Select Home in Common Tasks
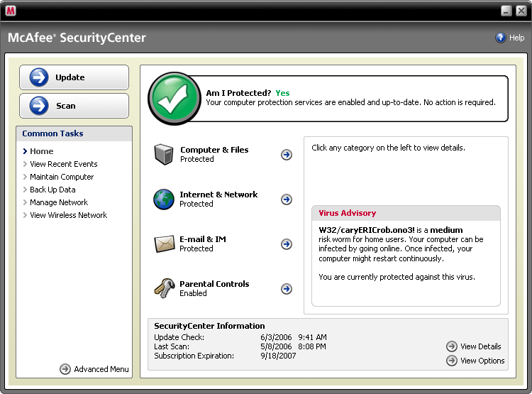 pos(42,151)
